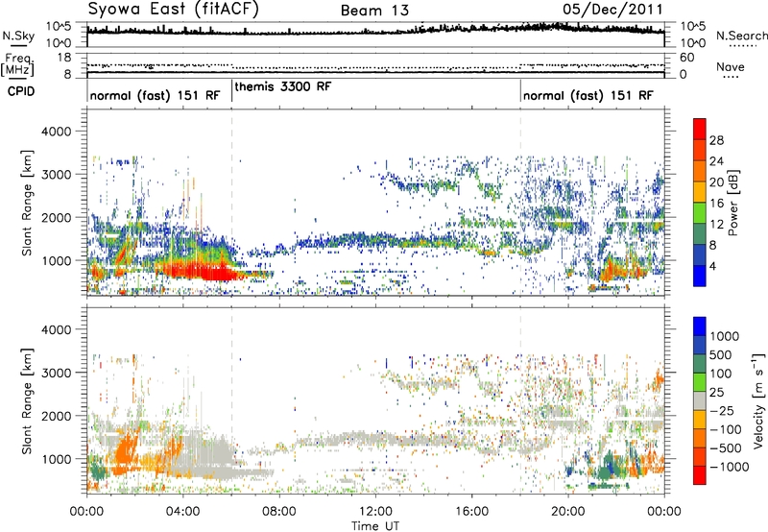This screenshot has width=768, height=532.
Task: Click the red bottom segment of velocity colorbar
Action: pos(700,475)
